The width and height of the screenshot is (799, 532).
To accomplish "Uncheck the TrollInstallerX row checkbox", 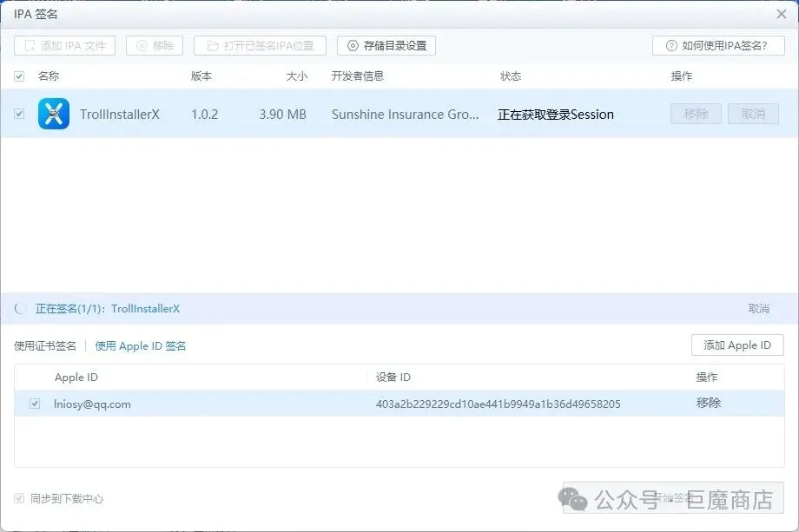I will coord(19,114).
